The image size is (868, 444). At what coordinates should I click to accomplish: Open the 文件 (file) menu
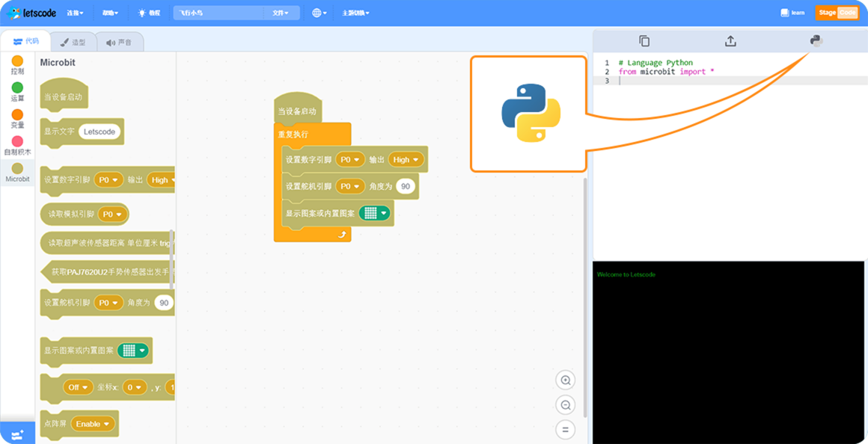[281, 13]
